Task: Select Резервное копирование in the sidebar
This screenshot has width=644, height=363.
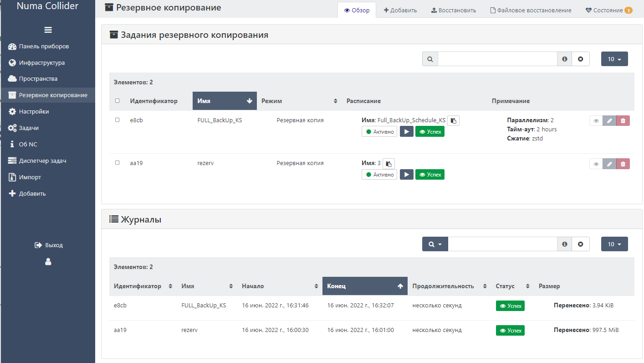Action: (48, 95)
